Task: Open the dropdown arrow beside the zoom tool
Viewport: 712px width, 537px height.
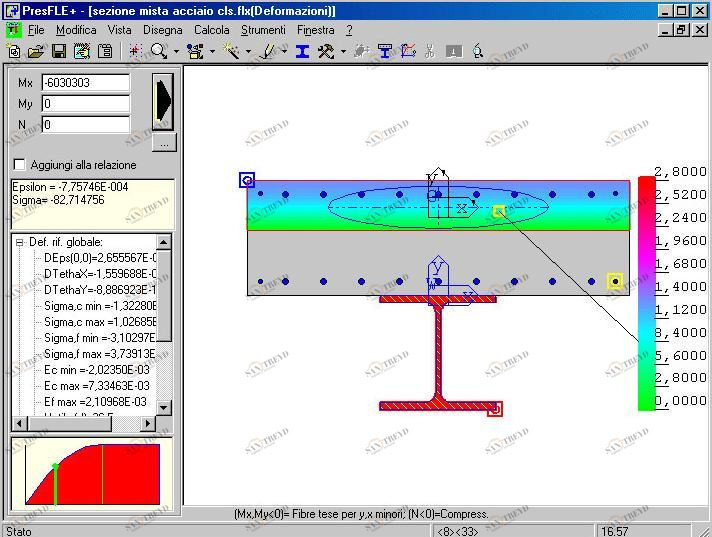Action: tap(175, 52)
